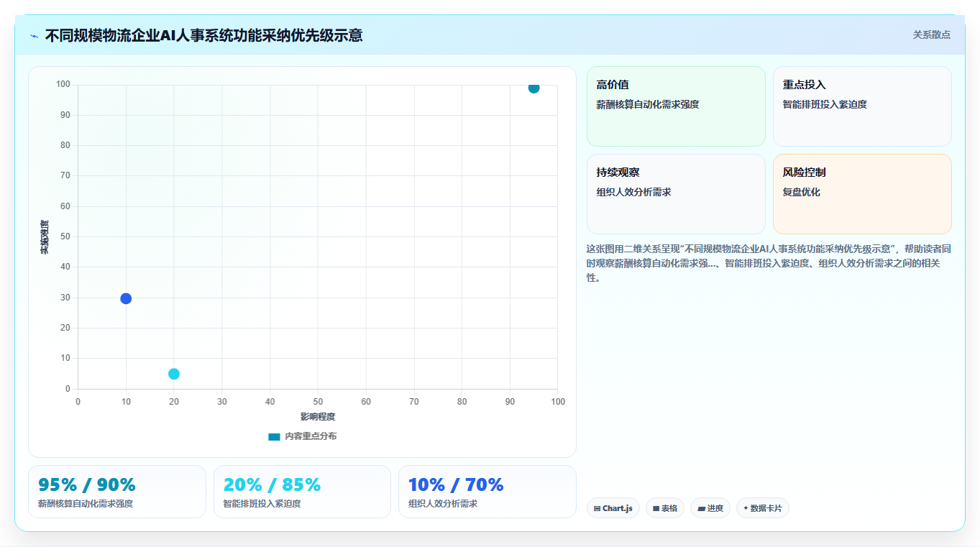The image size is (980, 547).
Task: Select the 数据卡片 tag
Action: 763,508
